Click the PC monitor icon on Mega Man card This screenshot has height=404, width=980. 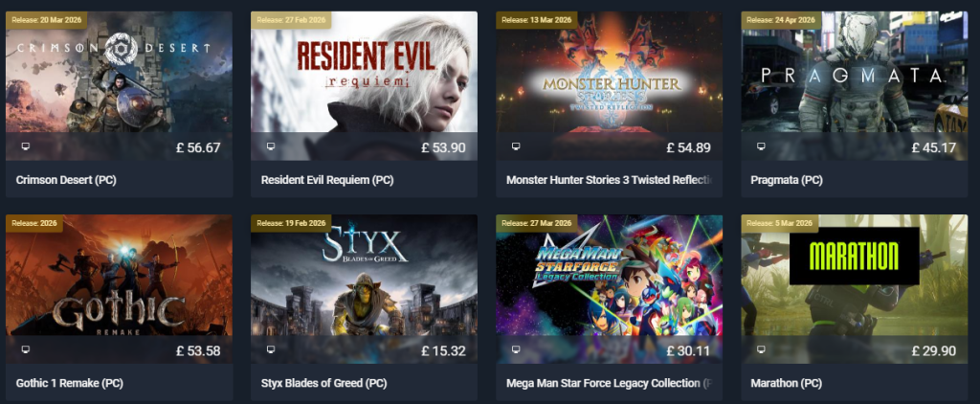(516, 349)
